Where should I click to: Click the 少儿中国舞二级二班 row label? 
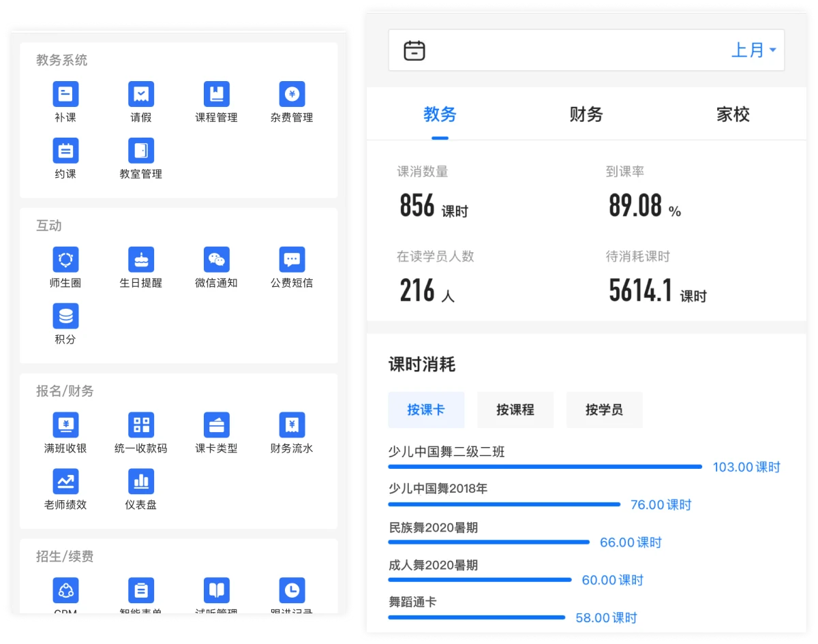446,452
